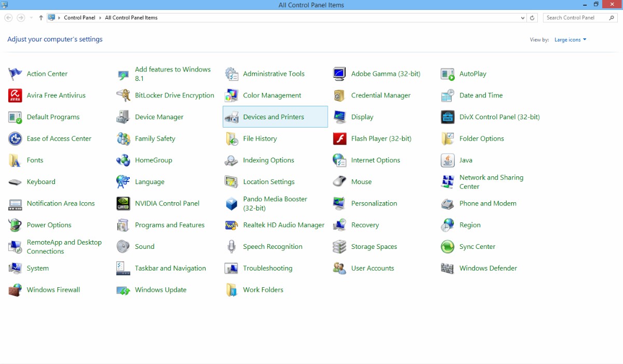Open the Date and Time link
The image size is (623, 364).
pos(481,95)
